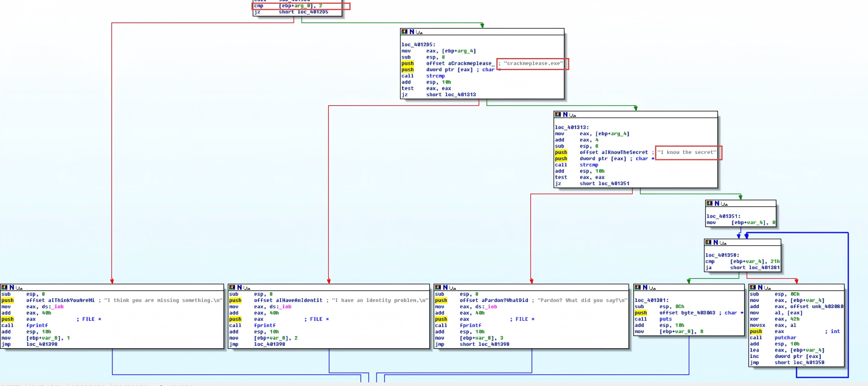The height and width of the screenshot is (386, 868).
Task: Click the N icon on the putchar node
Action: click(x=760, y=287)
